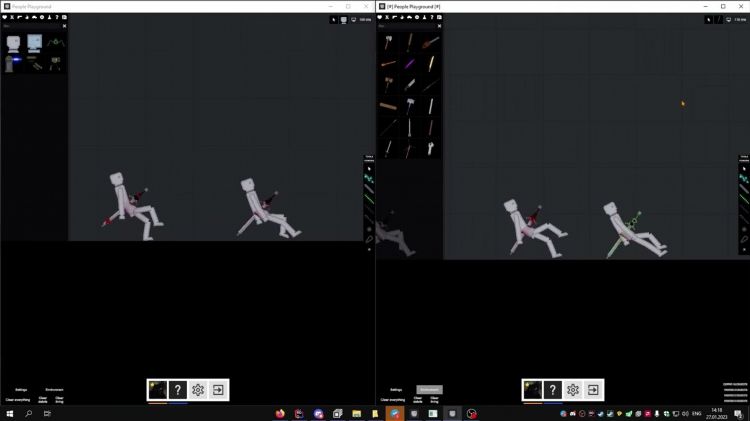This screenshot has height=421, width=750.
Task: Spawn the green spider-legged robot
Action: pyautogui.click(x=55, y=44)
